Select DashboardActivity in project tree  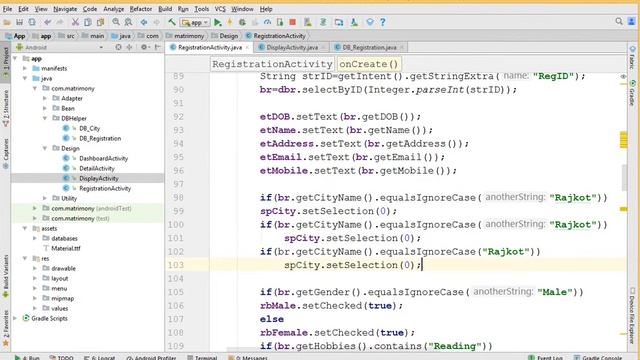click(103, 158)
